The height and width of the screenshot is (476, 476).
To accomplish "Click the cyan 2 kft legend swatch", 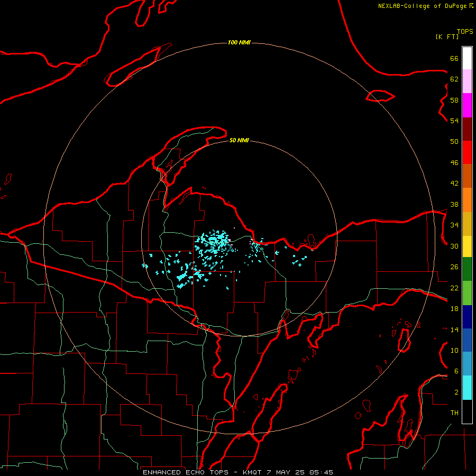I will [467, 388].
